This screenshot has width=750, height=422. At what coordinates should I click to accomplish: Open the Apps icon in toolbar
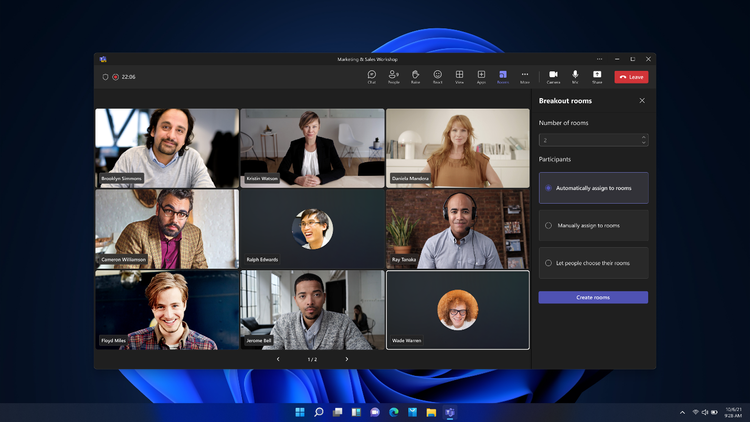click(x=481, y=77)
